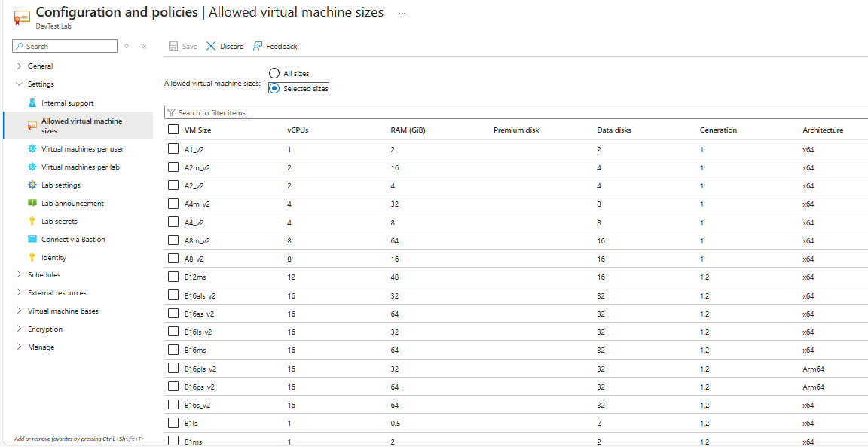Click the Allowed virtual machine sizes icon
868x447 pixels.
click(x=32, y=127)
